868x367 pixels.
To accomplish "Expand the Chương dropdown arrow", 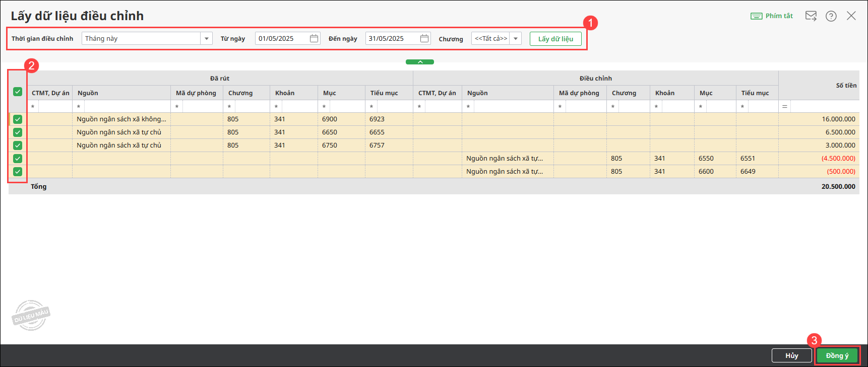I will pos(515,38).
